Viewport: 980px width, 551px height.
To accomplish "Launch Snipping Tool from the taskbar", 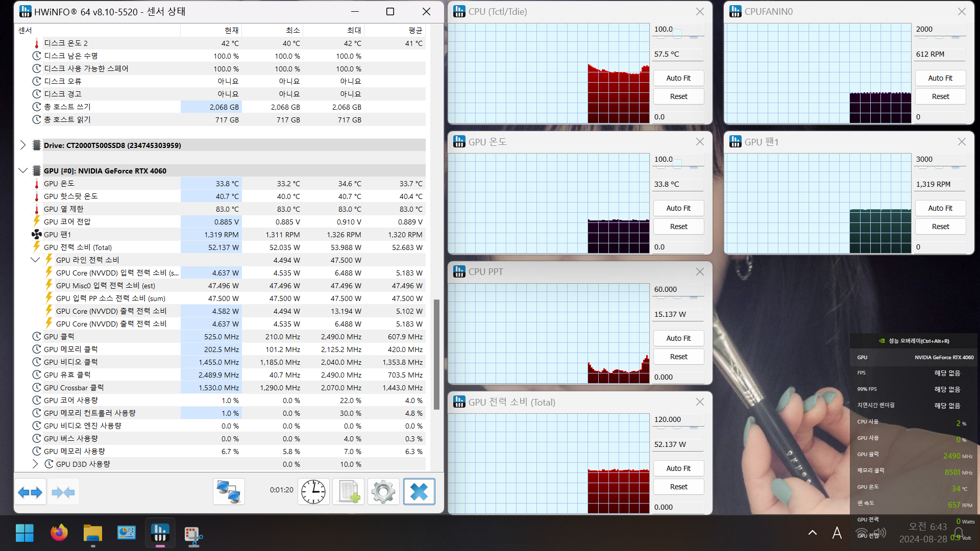I will pos(193,534).
